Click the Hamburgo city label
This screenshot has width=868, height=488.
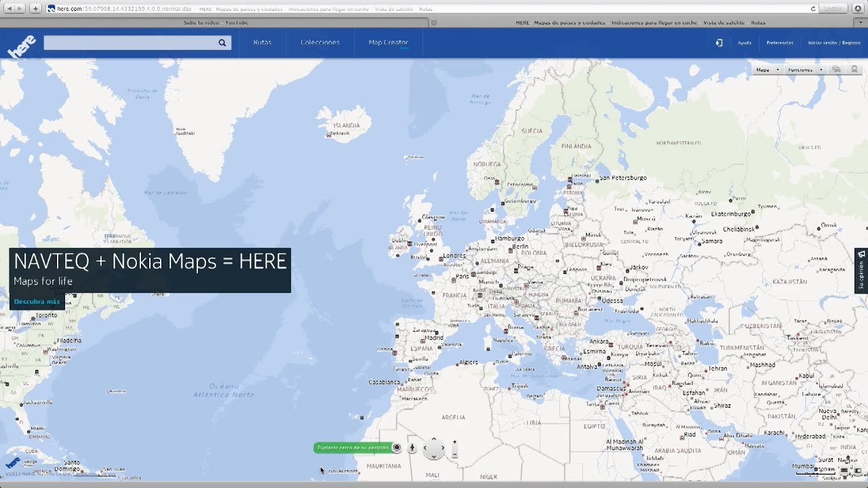[510, 239]
